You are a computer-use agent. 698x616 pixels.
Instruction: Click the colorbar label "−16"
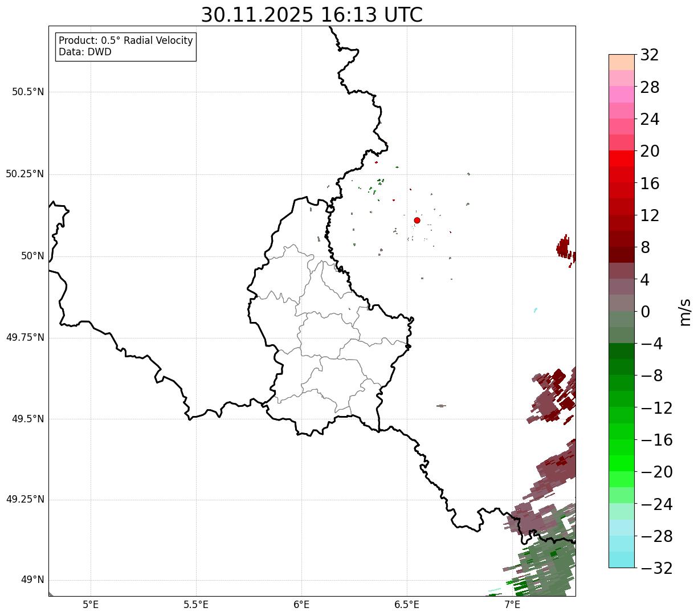656,440
